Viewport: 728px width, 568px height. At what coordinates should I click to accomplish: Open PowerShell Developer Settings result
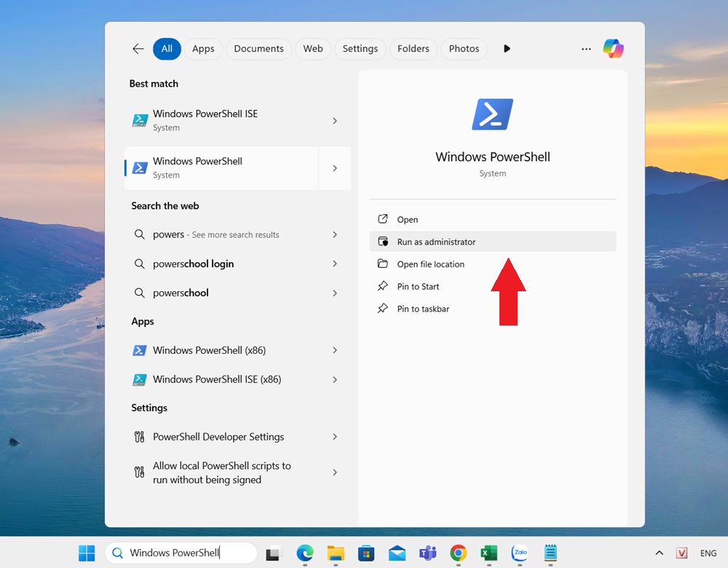pyautogui.click(x=221, y=437)
